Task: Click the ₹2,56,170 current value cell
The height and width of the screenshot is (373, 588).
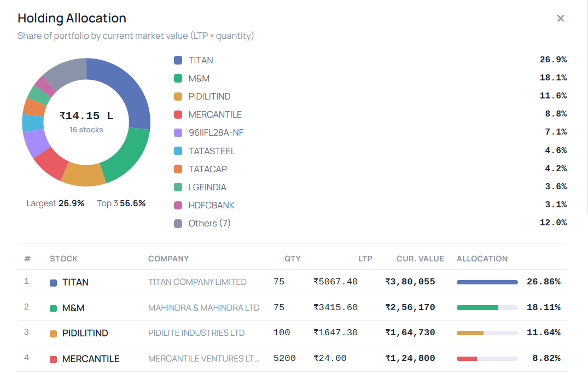Action: [410, 307]
